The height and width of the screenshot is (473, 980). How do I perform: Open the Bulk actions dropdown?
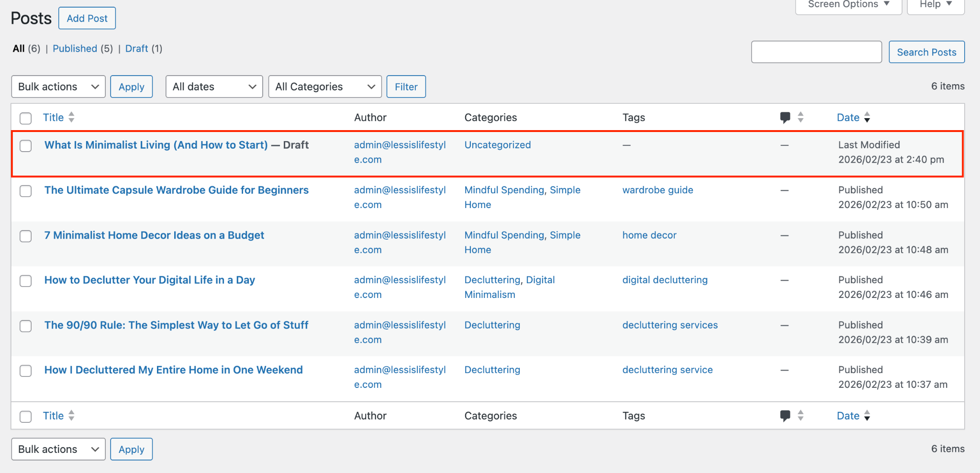tap(58, 87)
